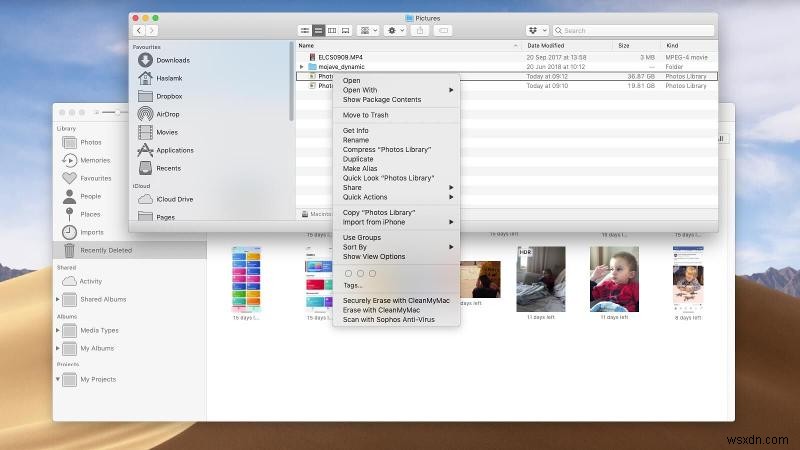Select the HDR photo thumbnail

(x=541, y=279)
